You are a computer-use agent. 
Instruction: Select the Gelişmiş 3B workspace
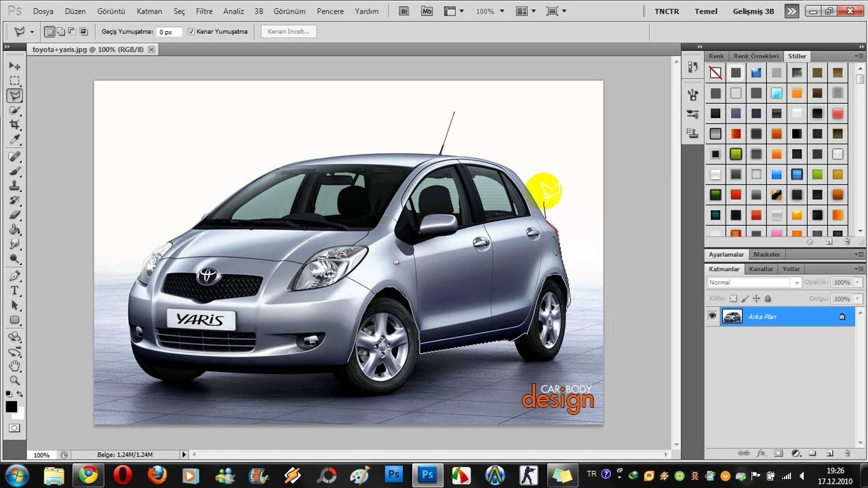[753, 12]
